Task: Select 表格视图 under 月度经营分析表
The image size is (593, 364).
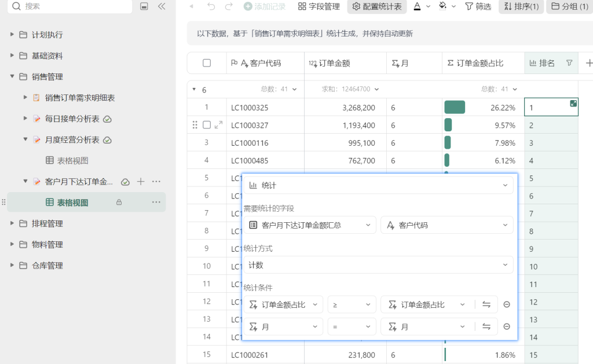Action: pos(72,161)
